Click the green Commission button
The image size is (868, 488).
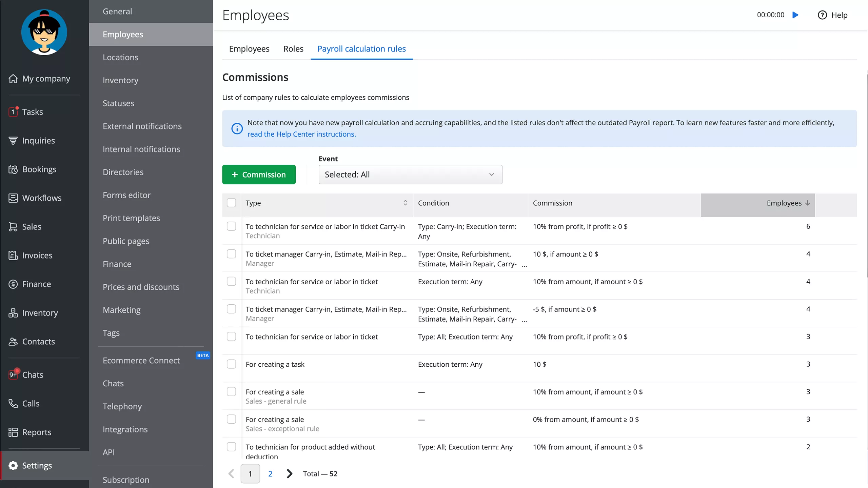[x=259, y=175]
